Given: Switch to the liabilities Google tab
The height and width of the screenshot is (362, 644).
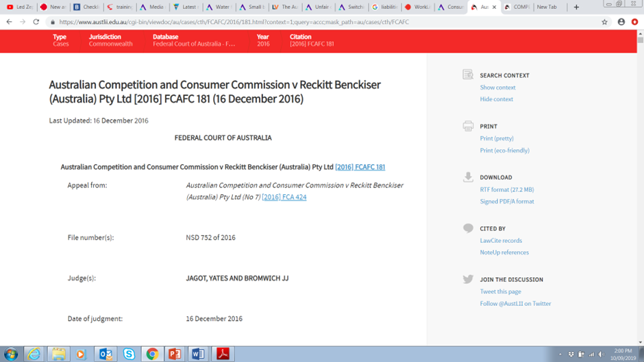Looking at the screenshot, I should (384, 7).
